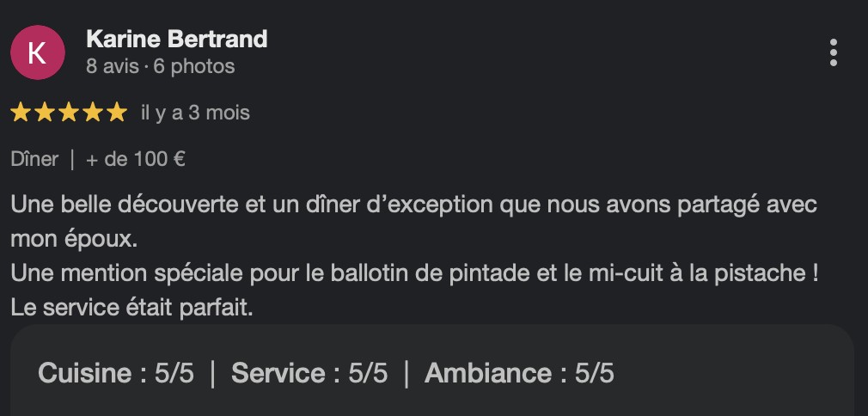Open the three-dot review options menu
The height and width of the screenshot is (416, 868).
(x=833, y=52)
